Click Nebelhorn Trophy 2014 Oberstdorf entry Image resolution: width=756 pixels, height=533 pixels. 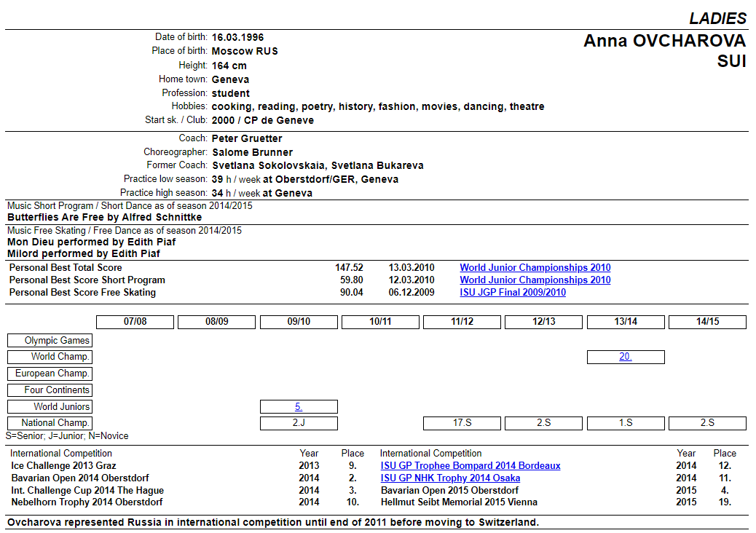point(87,502)
